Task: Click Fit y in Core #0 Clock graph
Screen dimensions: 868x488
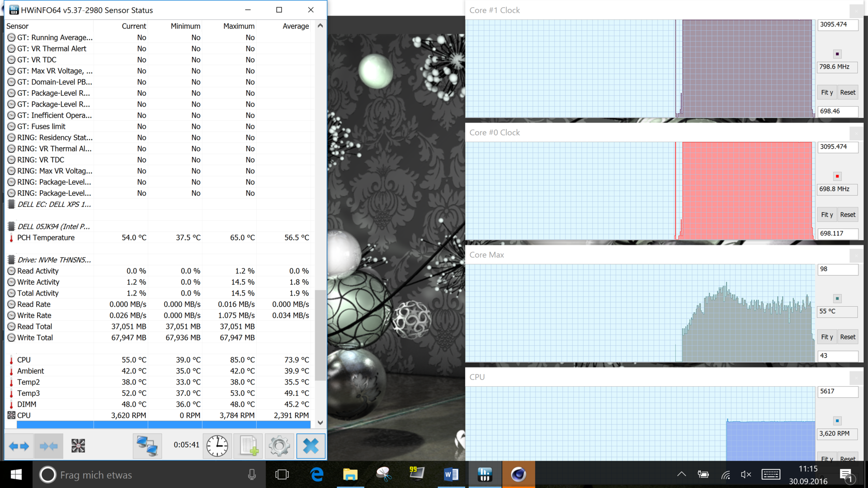Action: (827, 215)
